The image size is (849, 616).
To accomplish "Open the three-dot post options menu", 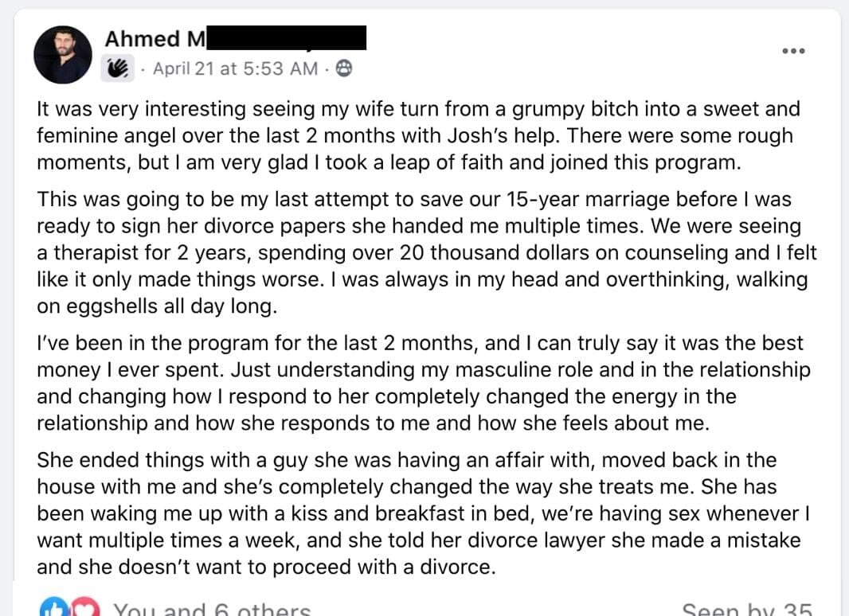I will point(793,51).
